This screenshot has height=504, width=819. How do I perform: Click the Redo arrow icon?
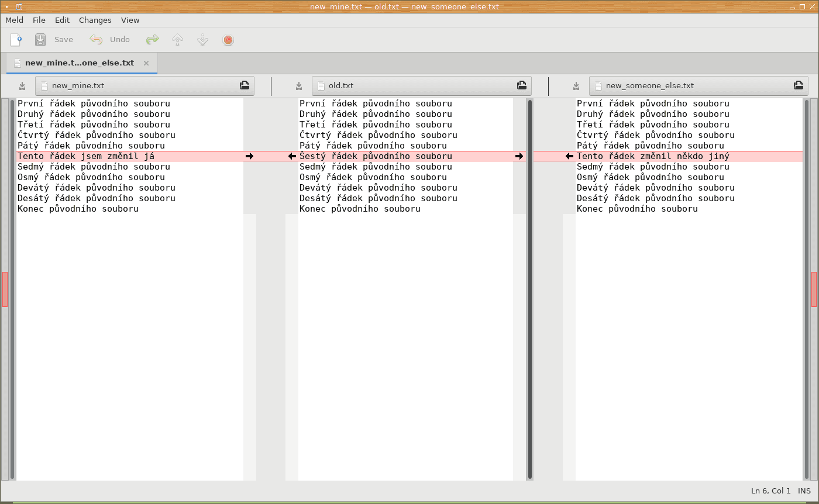(153, 40)
